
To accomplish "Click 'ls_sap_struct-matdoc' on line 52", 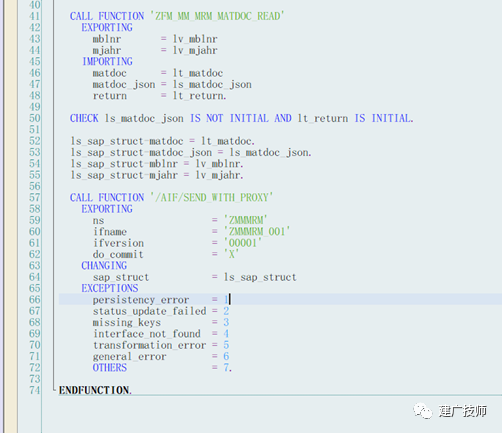I will [x=127, y=141].
